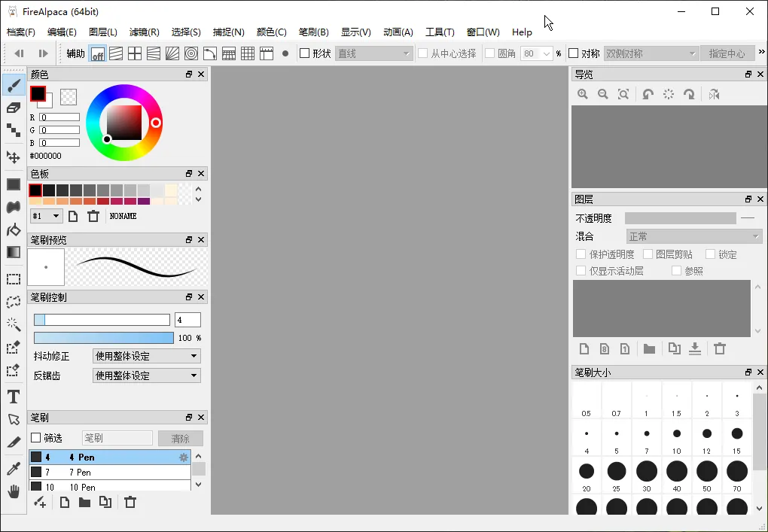The height and width of the screenshot is (532, 768).
Task: Create a new layer in the Layers panel
Action: coord(585,348)
